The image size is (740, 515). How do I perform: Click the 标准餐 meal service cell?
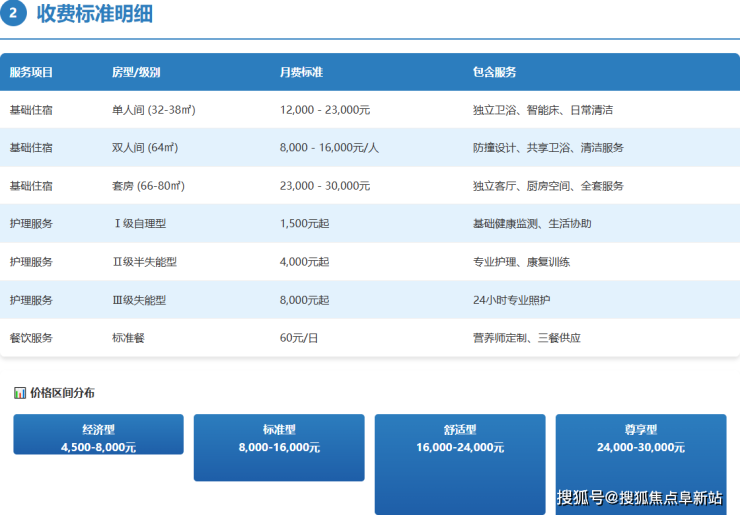128,338
